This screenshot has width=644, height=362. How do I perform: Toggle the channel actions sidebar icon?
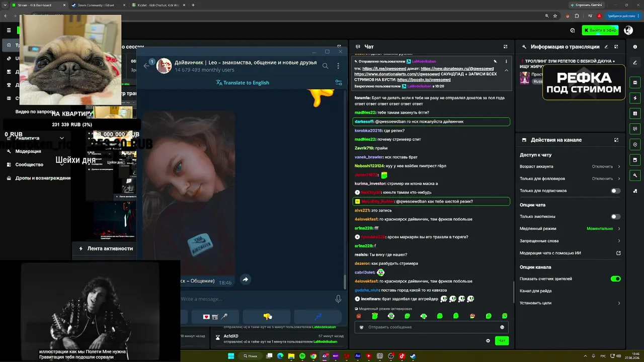(x=635, y=160)
